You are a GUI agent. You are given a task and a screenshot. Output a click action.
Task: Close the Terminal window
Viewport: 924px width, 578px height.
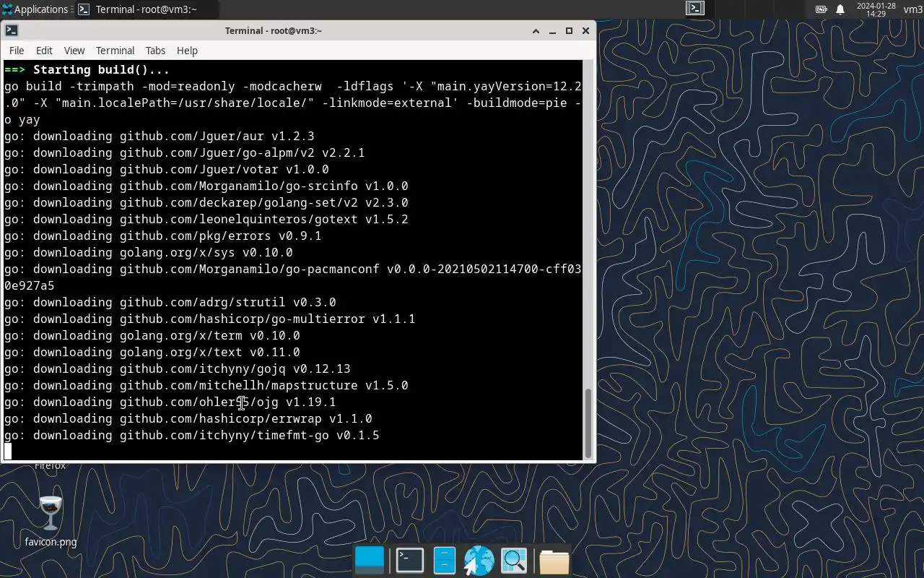[x=585, y=30]
